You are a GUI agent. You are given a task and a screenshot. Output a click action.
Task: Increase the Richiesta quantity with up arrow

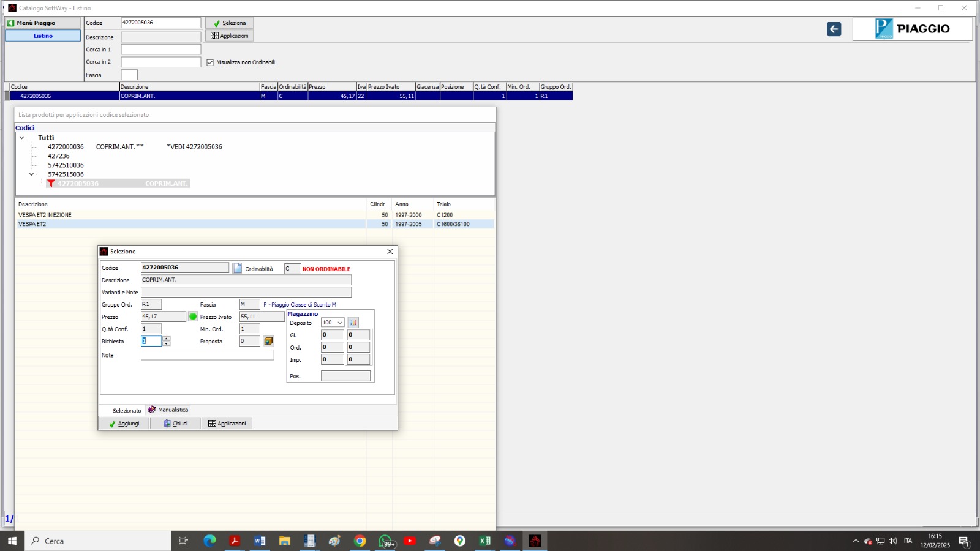pyautogui.click(x=167, y=339)
